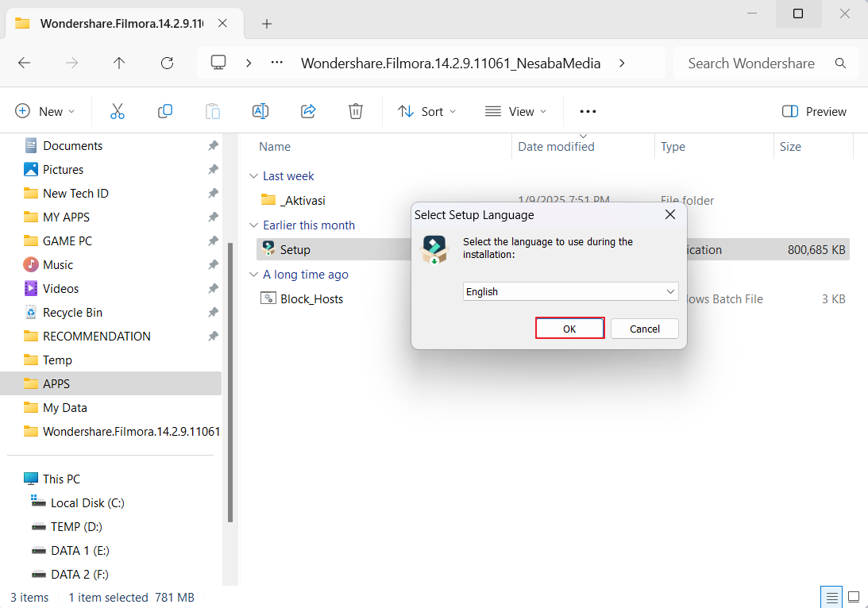
Task: Click the Rename icon in toolbar
Action: [x=260, y=112]
